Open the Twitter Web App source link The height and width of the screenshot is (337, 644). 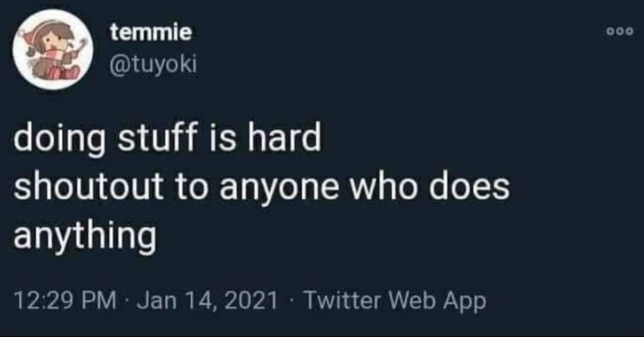[395, 300]
